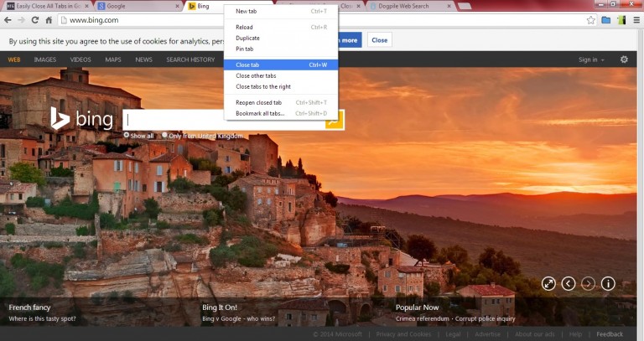Select the WEB nav item
The height and width of the screenshot is (341, 644).
(14, 59)
